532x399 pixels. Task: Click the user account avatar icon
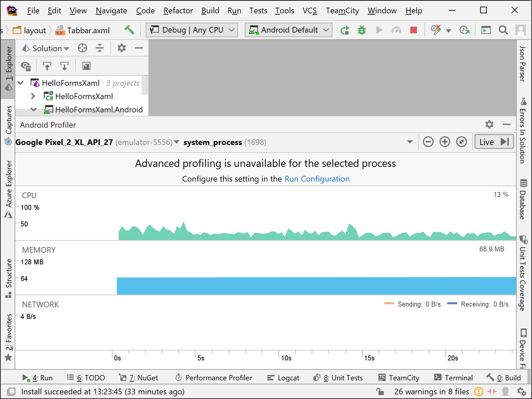click(x=521, y=30)
